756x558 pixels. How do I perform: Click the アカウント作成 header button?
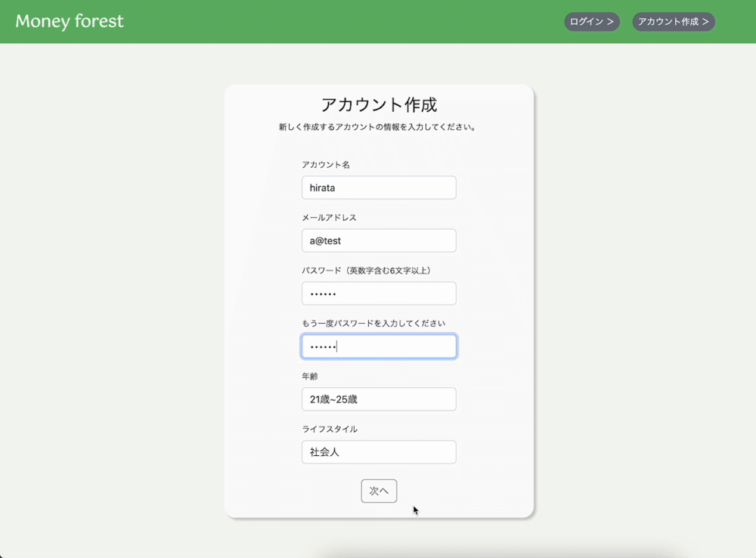672,21
